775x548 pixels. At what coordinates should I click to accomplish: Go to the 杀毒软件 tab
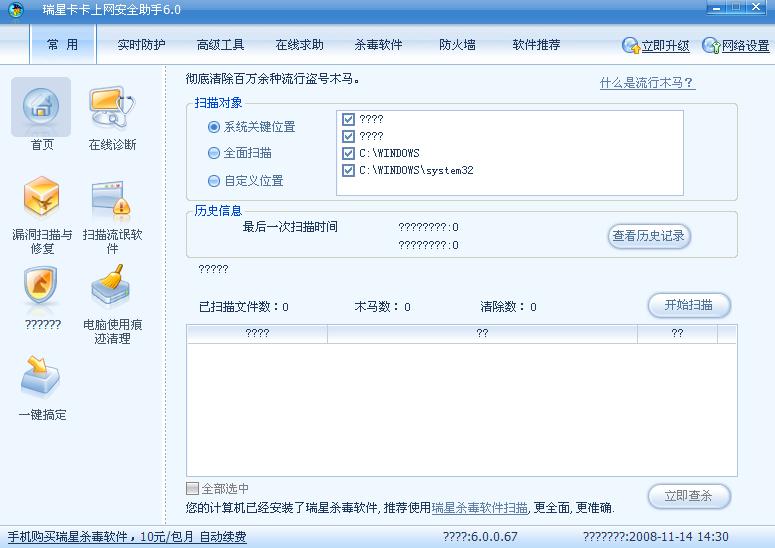coord(378,45)
